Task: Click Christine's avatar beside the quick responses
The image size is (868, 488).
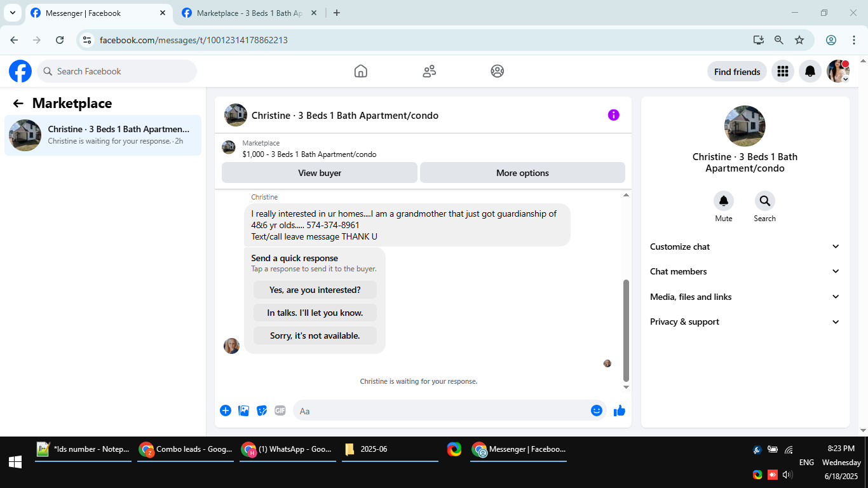Action: tap(232, 346)
